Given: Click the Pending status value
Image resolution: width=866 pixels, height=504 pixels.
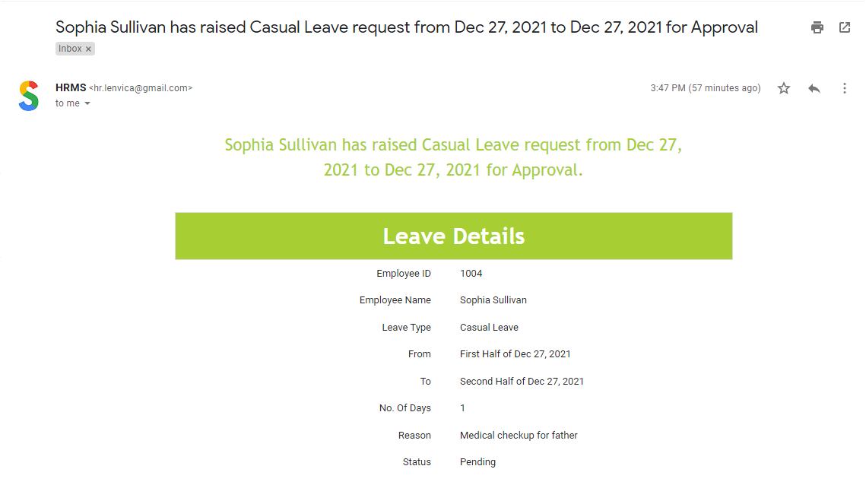Looking at the screenshot, I should [477, 462].
